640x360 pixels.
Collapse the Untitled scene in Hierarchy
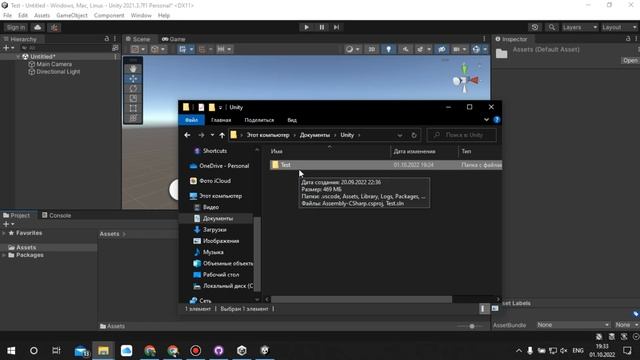[18, 57]
